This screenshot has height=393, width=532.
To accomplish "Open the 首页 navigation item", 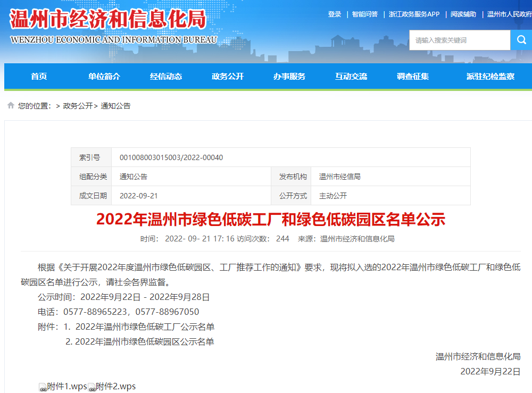I will (x=39, y=76).
